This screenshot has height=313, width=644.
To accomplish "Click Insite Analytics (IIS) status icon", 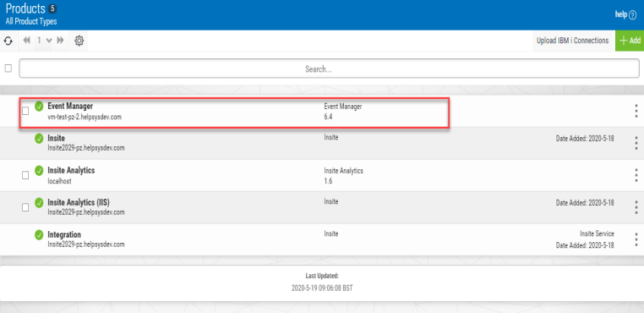I will click(x=39, y=202).
